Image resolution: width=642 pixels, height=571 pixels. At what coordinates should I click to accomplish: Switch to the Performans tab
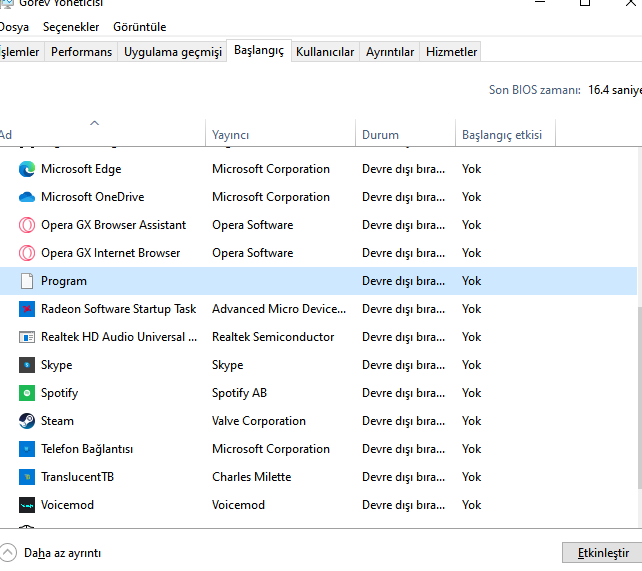coord(81,52)
